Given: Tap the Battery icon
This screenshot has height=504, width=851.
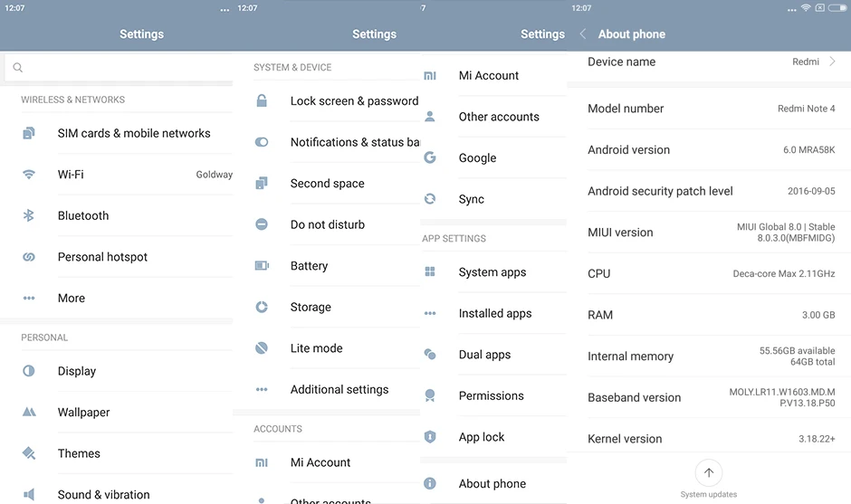Looking at the screenshot, I should tap(262, 265).
